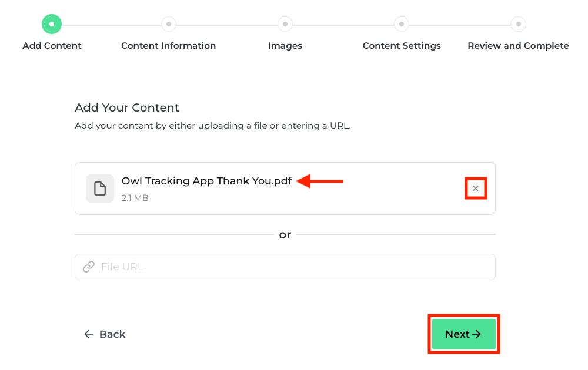Image resolution: width=588 pixels, height=370 pixels.
Task: Select the Add Content step label
Action: point(52,46)
